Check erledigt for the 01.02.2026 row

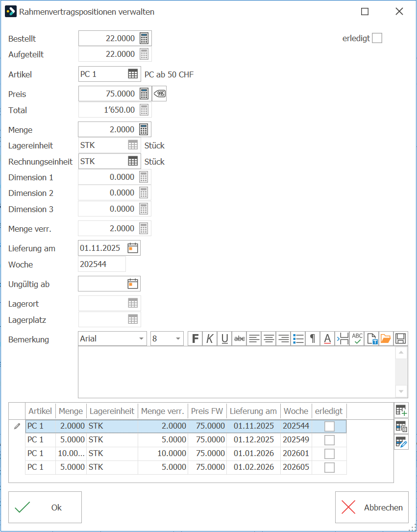pyautogui.click(x=329, y=467)
